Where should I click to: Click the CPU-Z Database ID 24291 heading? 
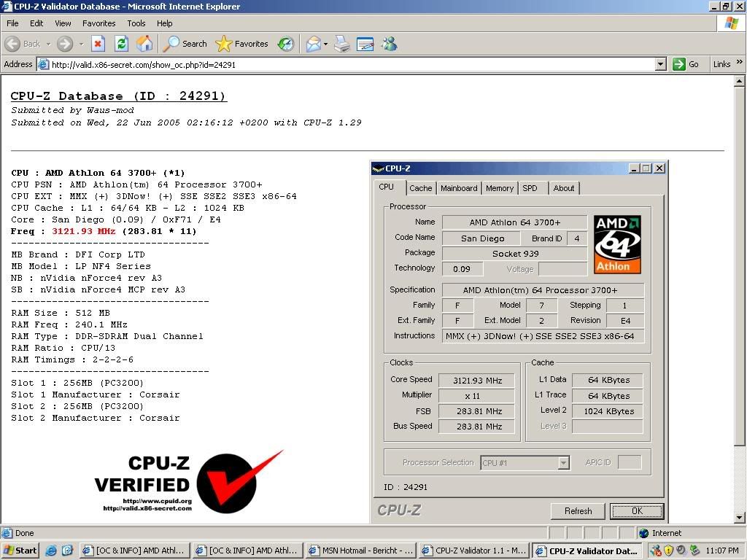[119, 96]
